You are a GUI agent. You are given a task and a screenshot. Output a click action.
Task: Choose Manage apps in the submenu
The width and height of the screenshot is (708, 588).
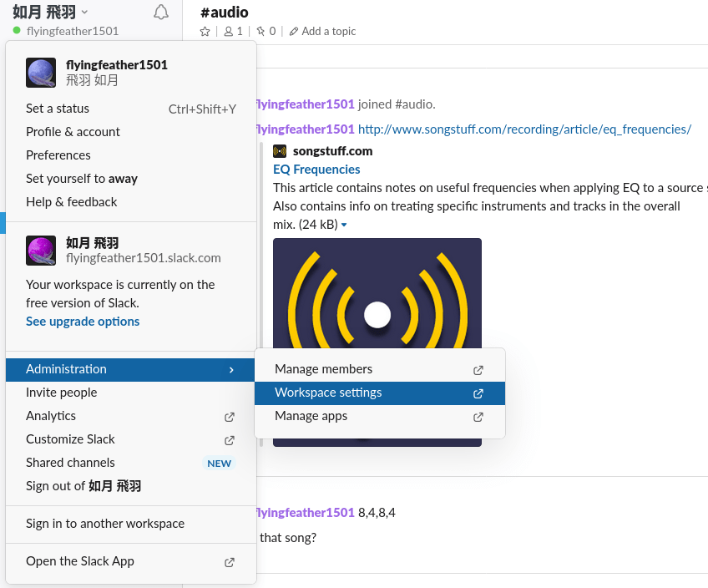tap(311, 416)
